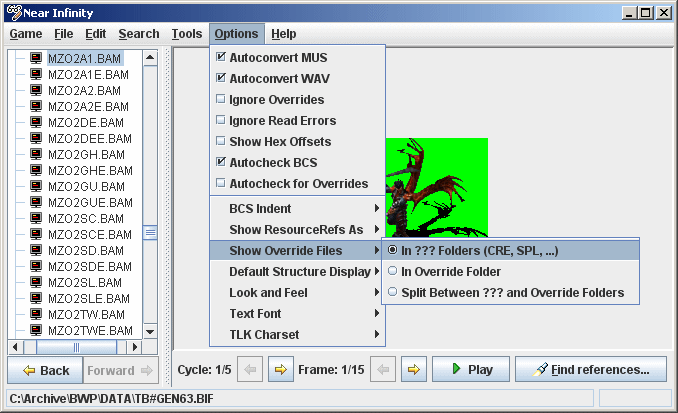Play the animation
678x413 pixels.
471,369
